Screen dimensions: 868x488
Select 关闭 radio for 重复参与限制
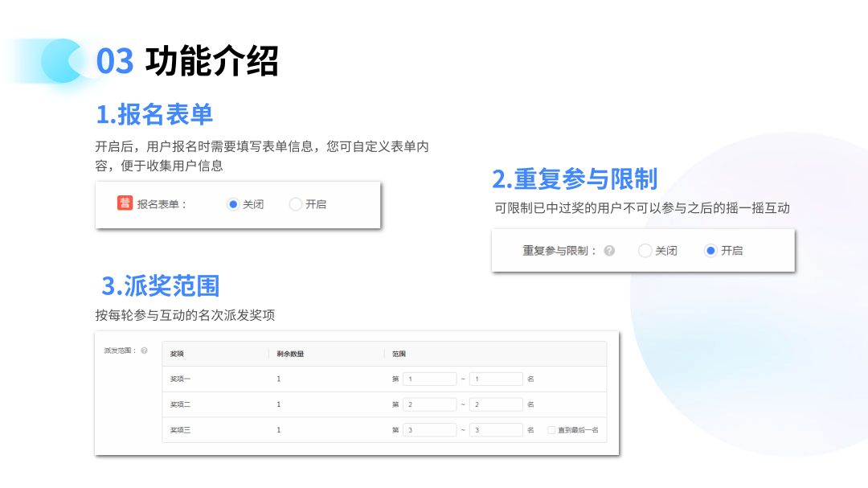point(645,251)
